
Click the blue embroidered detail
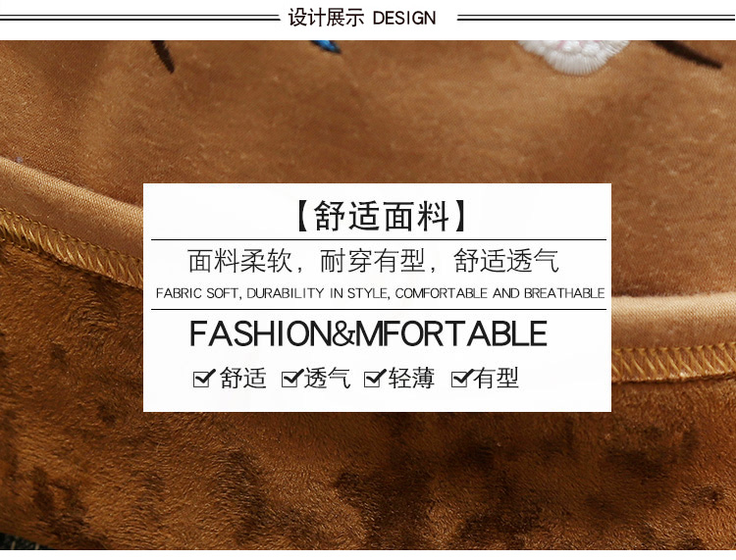click(x=325, y=46)
